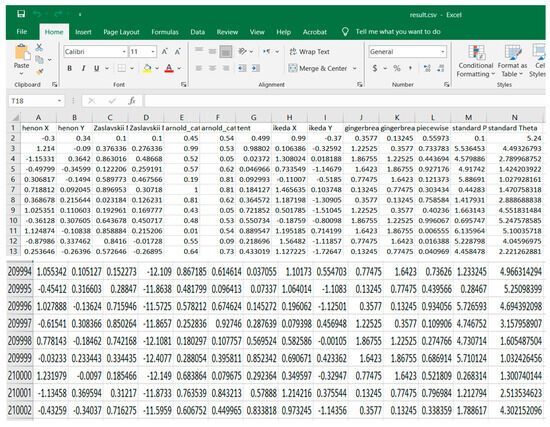Open the Calibri font name dropdown
The height and width of the screenshot is (427, 550).
[124, 52]
